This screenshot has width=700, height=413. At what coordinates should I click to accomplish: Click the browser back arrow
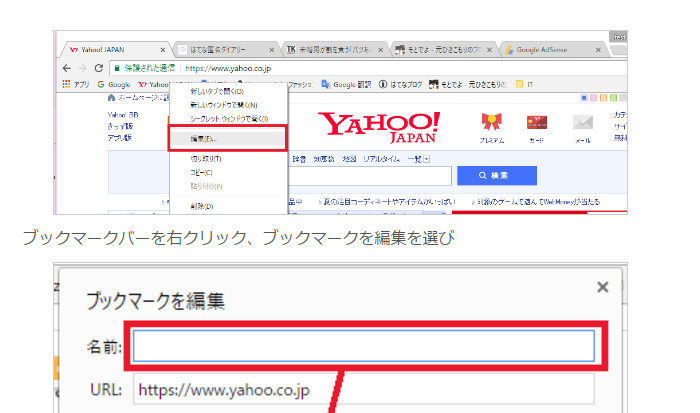pyautogui.click(x=67, y=68)
